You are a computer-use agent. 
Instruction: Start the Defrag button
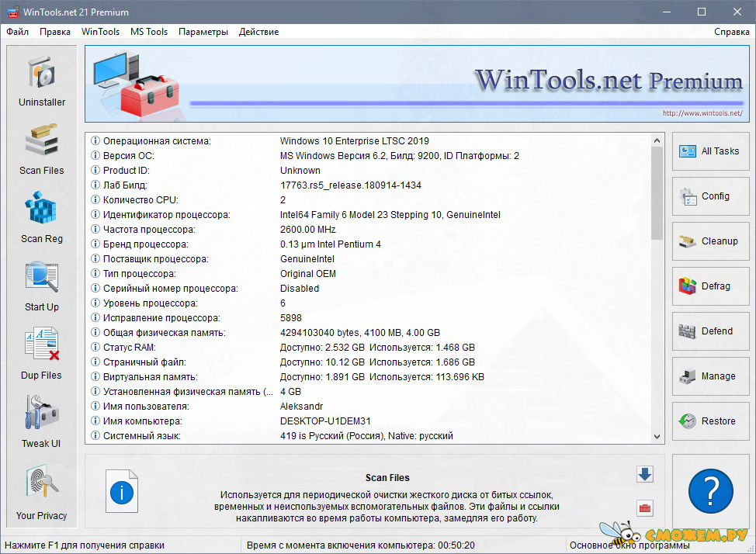click(x=711, y=286)
